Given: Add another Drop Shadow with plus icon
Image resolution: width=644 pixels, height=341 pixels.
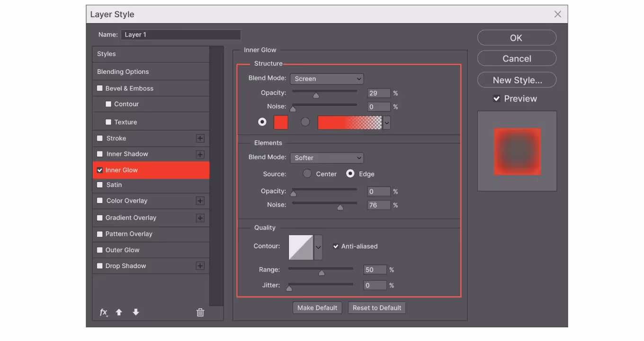Looking at the screenshot, I should click(200, 266).
